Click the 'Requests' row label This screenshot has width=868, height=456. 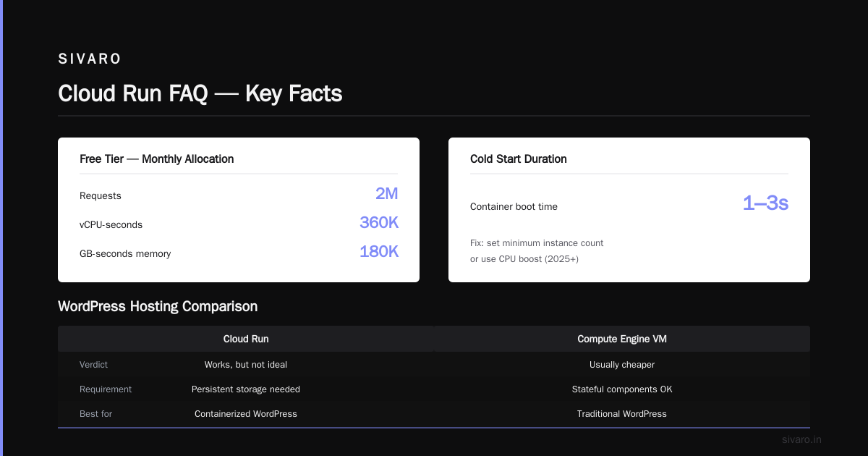tap(101, 196)
